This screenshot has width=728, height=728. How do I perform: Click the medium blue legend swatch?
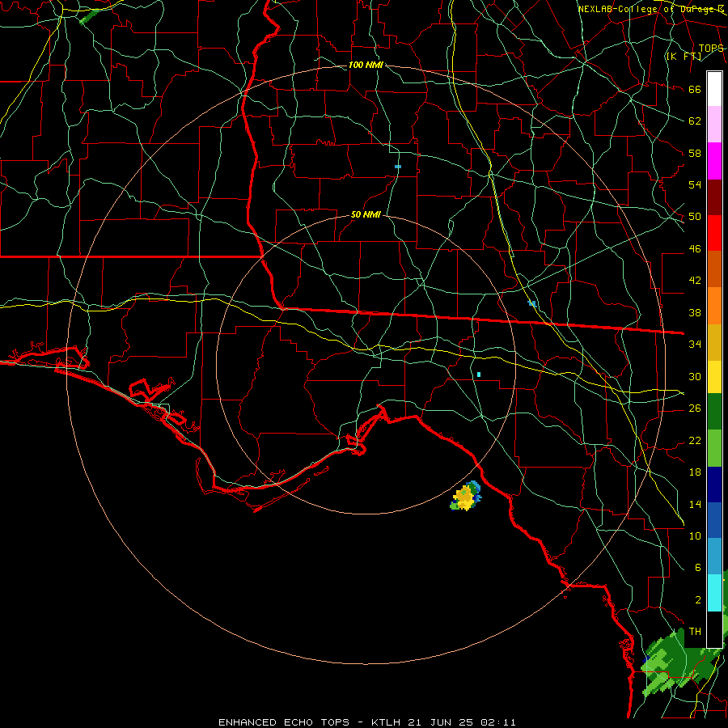click(x=714, y=521)
